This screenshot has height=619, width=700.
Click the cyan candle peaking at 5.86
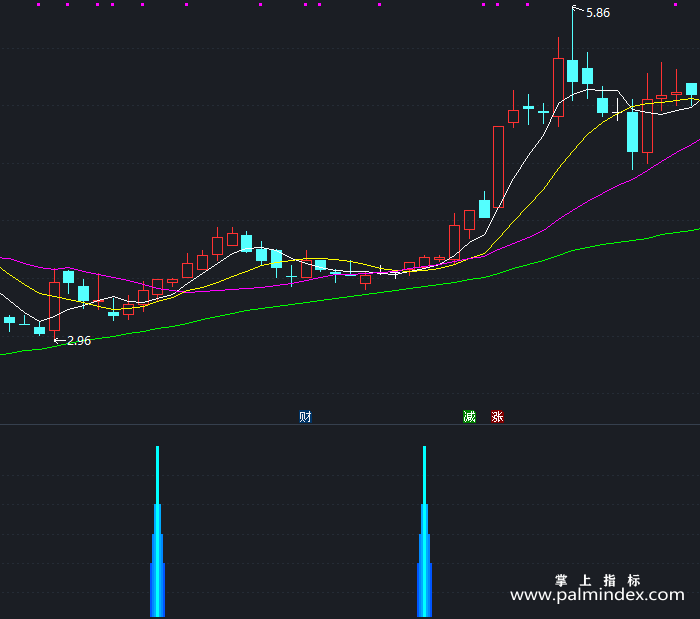[572, 71]
